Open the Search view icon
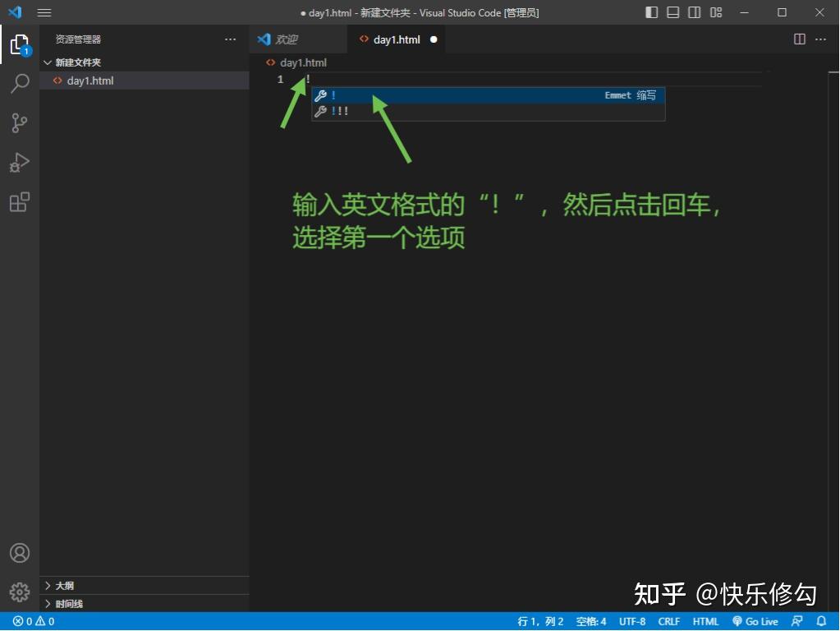 pyautogui.click(x=20, y=83)
